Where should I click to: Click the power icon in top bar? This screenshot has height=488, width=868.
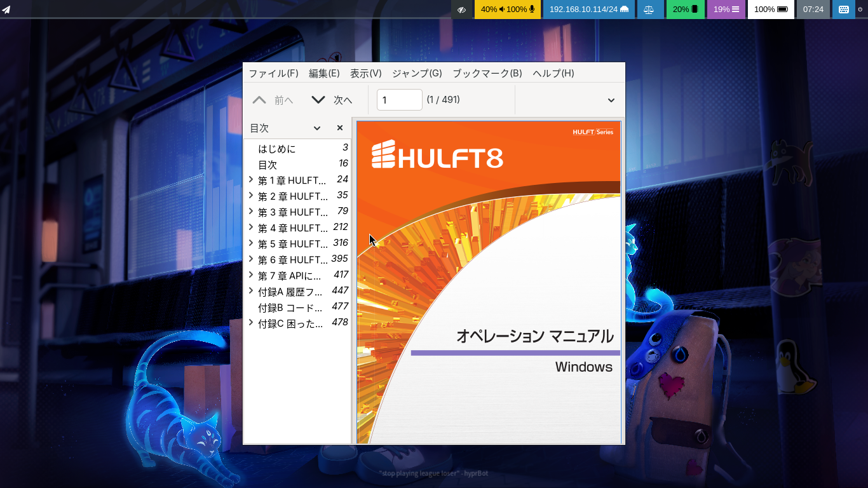(x=860, y=10)
